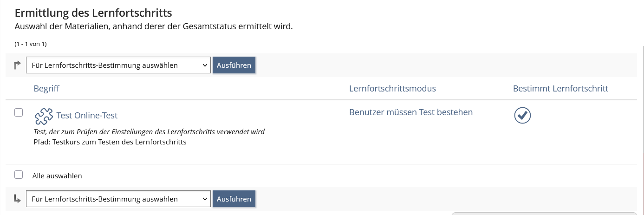Click the upper arrow icon beside the top dropdown
The image size is (644, 215).
(x=18, y=65)
